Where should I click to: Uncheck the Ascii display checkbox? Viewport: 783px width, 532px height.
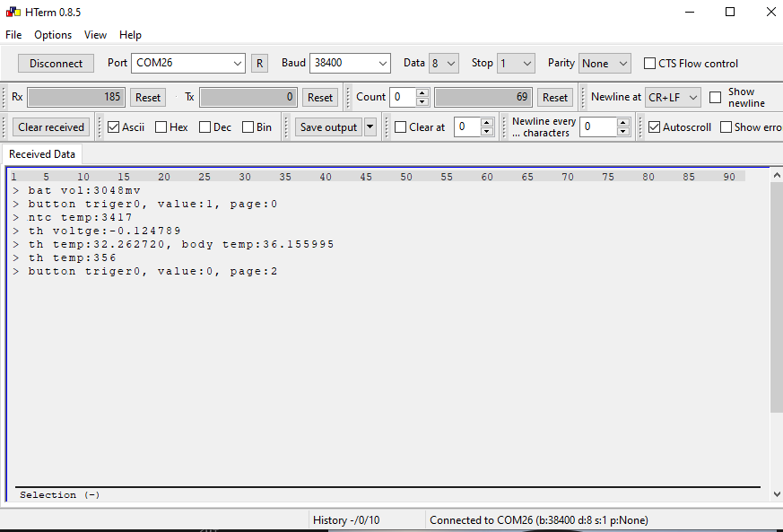[113, 127]
